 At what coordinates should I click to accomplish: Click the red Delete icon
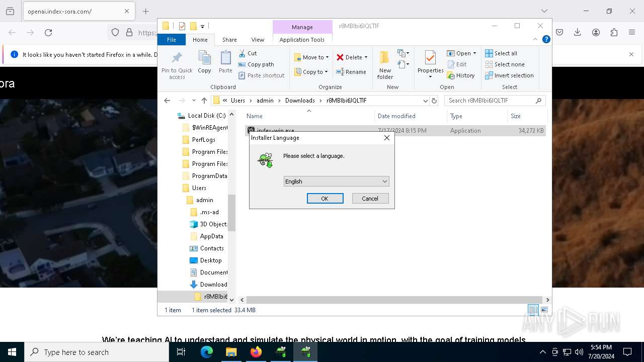click(x=340, y=57)
